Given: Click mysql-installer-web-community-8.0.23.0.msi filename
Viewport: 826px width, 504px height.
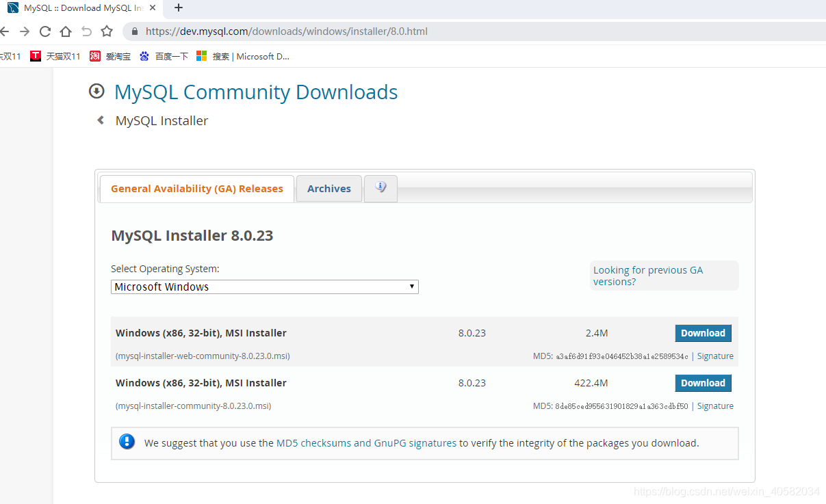Looking at the screenshot, I should click(x=203, y=356).
